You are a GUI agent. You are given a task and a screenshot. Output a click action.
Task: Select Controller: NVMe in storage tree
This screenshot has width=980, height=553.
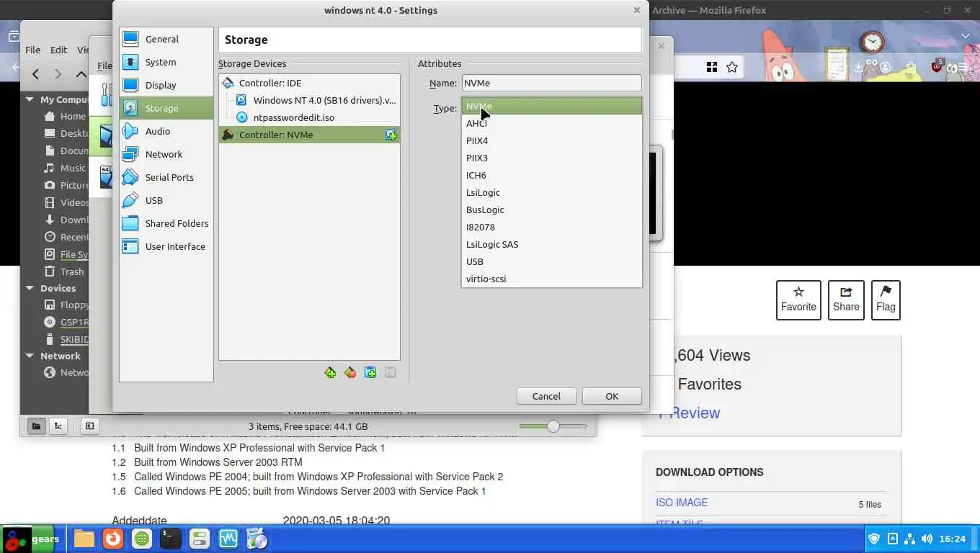309,135
